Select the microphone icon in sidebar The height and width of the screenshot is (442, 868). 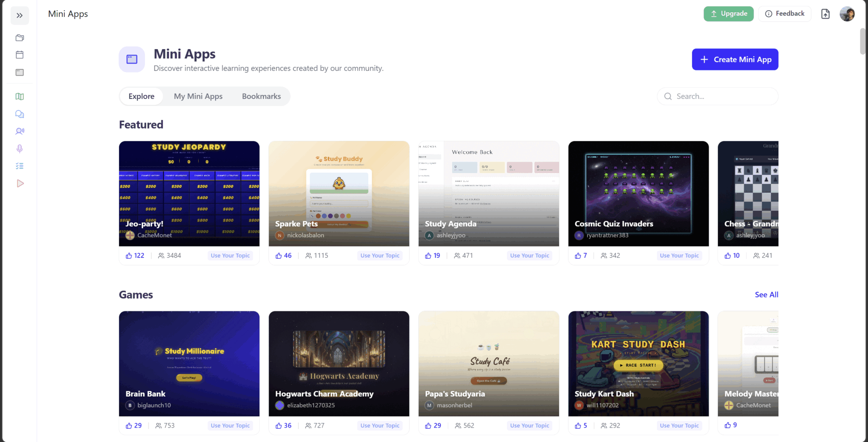pyautogui.click(x=19, y=148)
